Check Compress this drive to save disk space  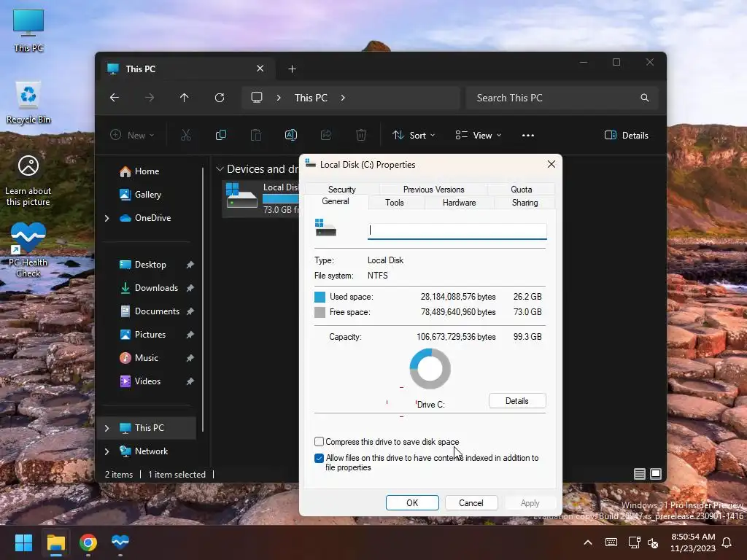(320, 441)
